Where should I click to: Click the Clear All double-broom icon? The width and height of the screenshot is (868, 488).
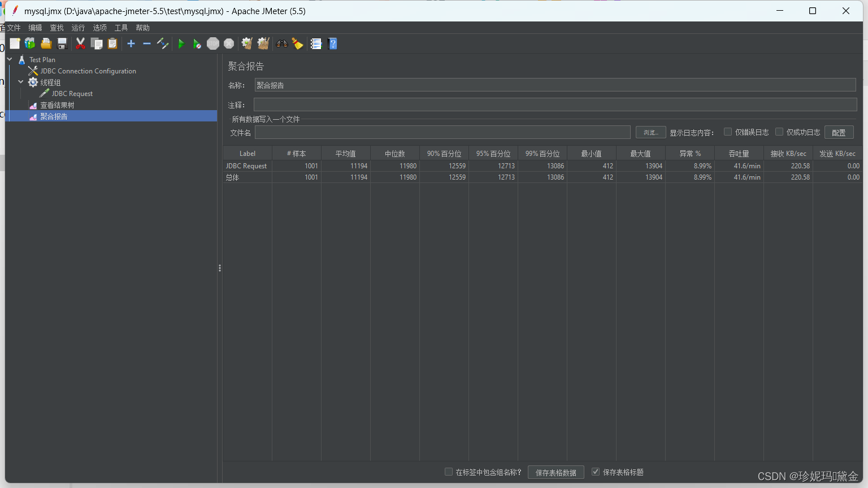click(x=263, y=43)
